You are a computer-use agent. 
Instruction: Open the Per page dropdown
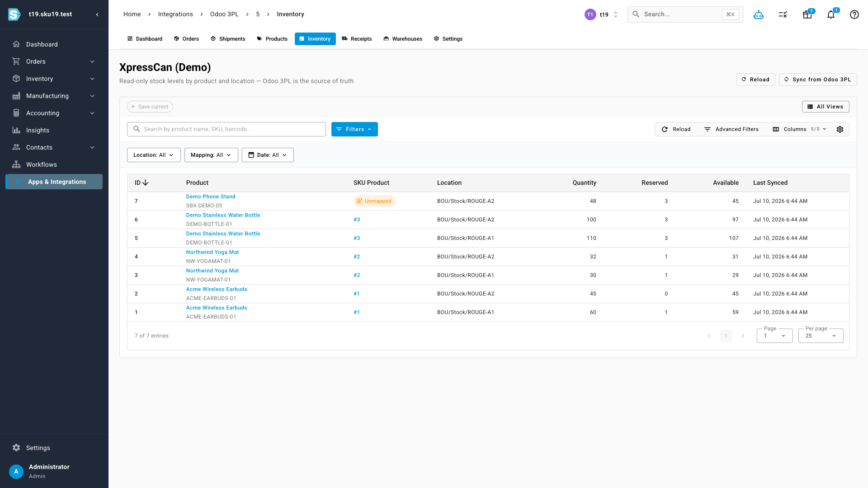coord(821,336)
